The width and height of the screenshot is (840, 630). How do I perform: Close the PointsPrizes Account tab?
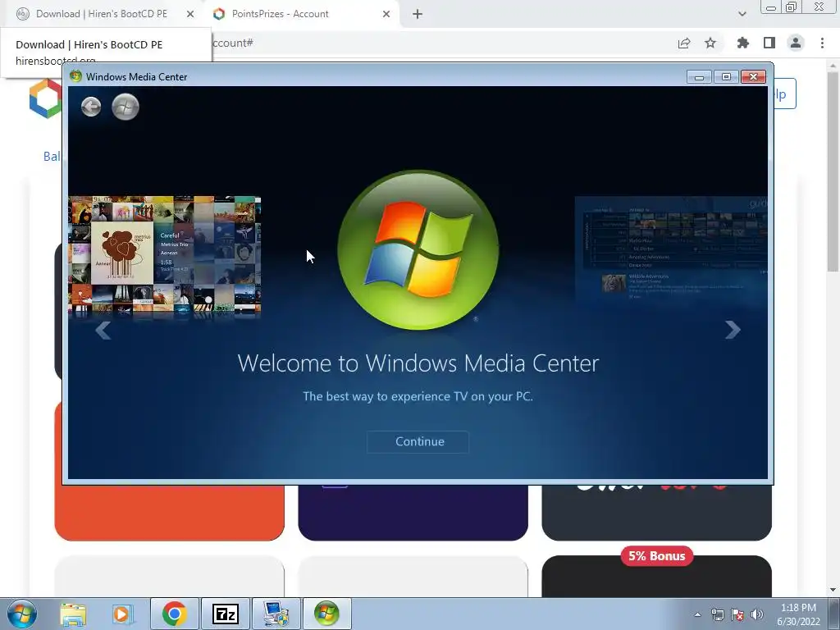point(386,14)
